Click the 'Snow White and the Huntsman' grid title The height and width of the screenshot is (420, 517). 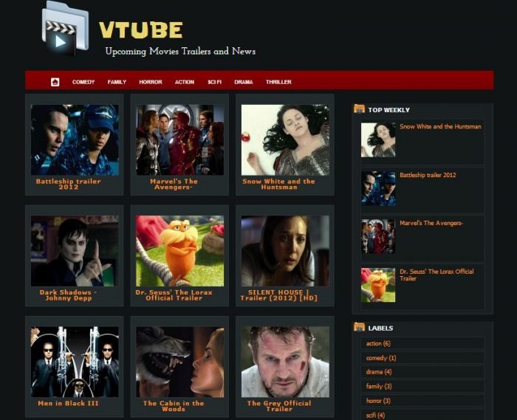[279, 184]
